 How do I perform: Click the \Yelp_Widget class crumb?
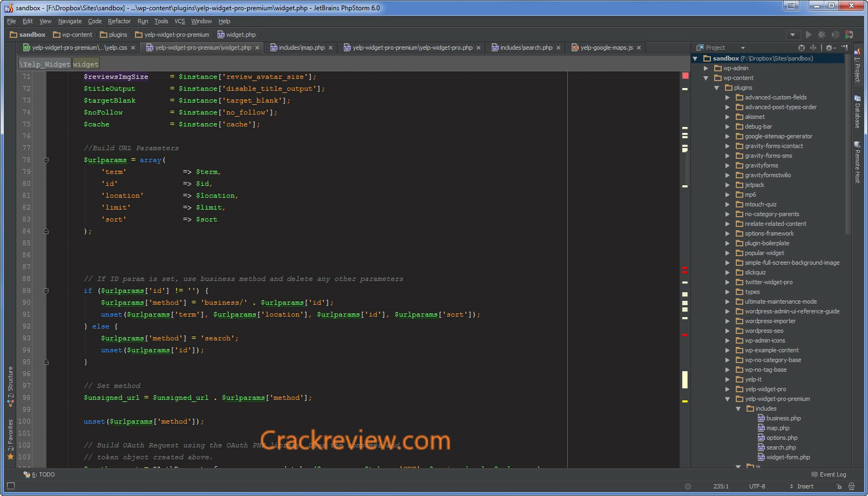(45, 64)
